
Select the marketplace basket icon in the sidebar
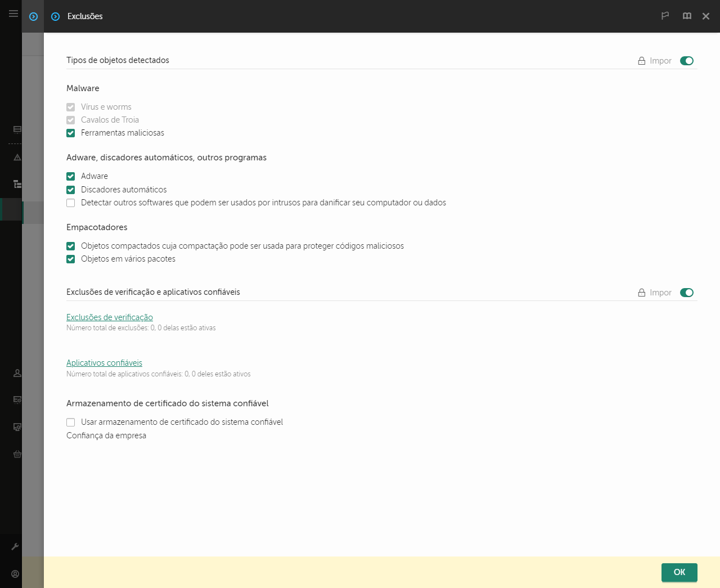pos(17,454)
